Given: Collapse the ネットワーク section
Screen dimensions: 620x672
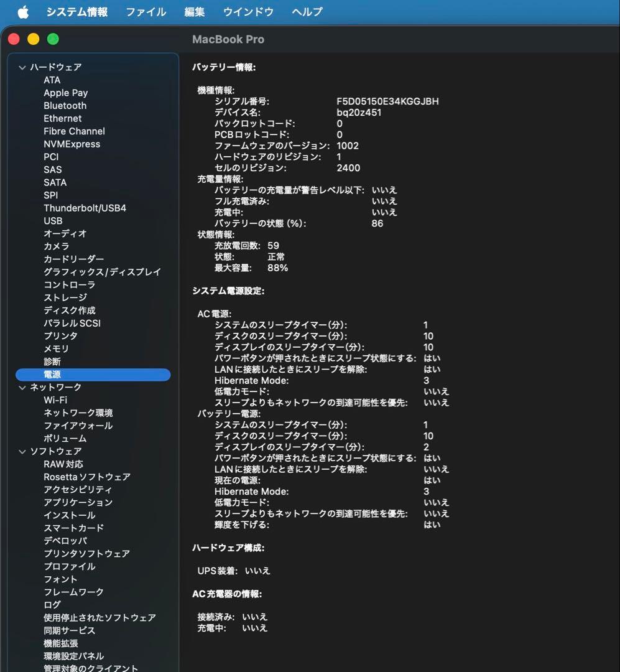Looking at the screenshot, I should tap(22, 386).
